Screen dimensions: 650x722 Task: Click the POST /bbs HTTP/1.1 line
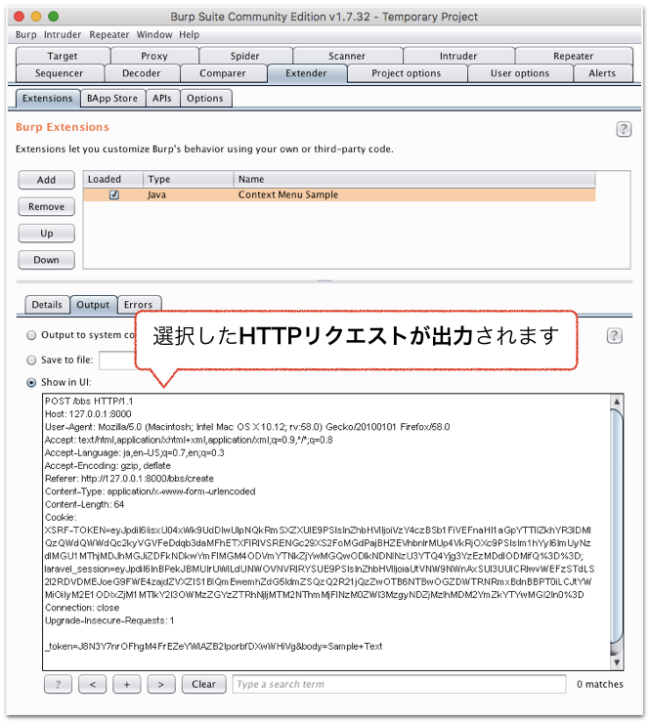(89, 402)
